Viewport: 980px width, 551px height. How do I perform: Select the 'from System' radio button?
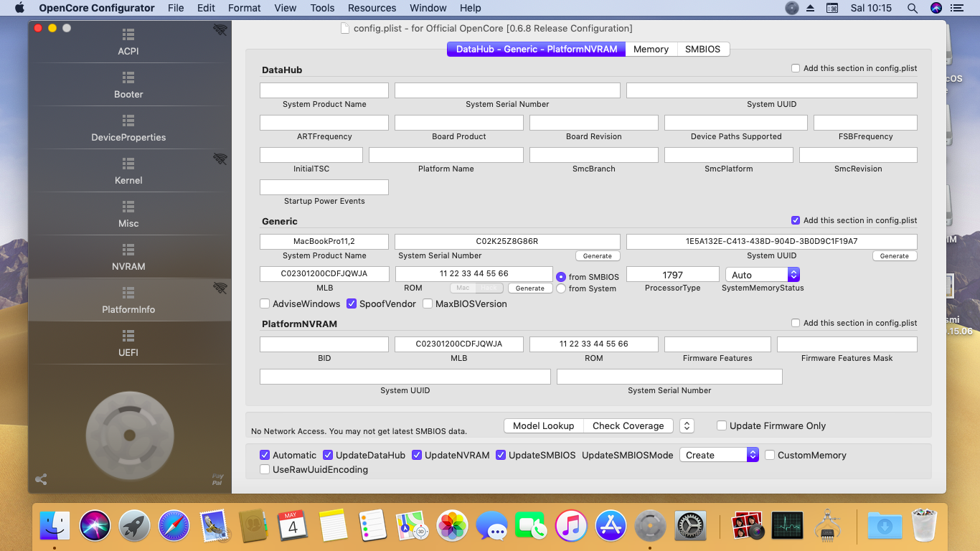[x=561, y=288]
